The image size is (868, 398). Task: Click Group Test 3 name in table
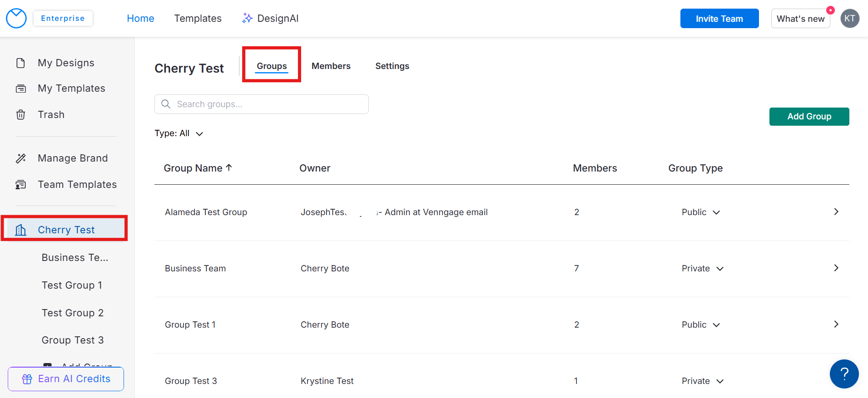191,381
